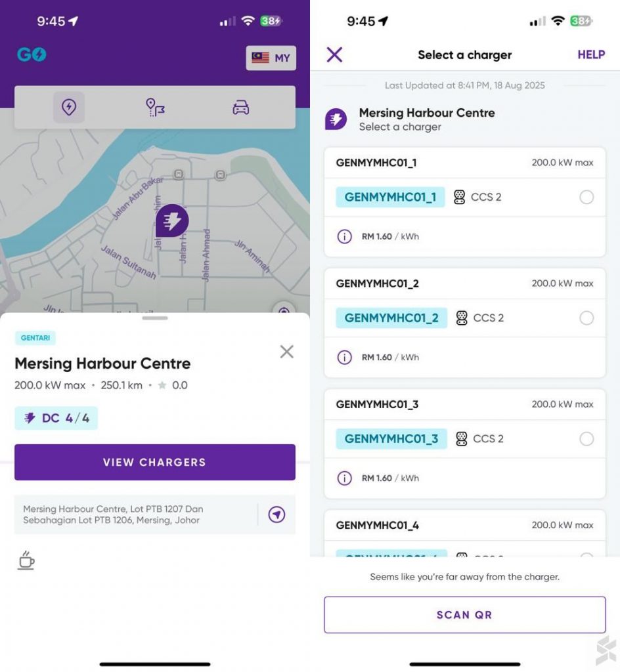Close the Select a charger screen
The image size is (620, 672).
click(335, 54)
